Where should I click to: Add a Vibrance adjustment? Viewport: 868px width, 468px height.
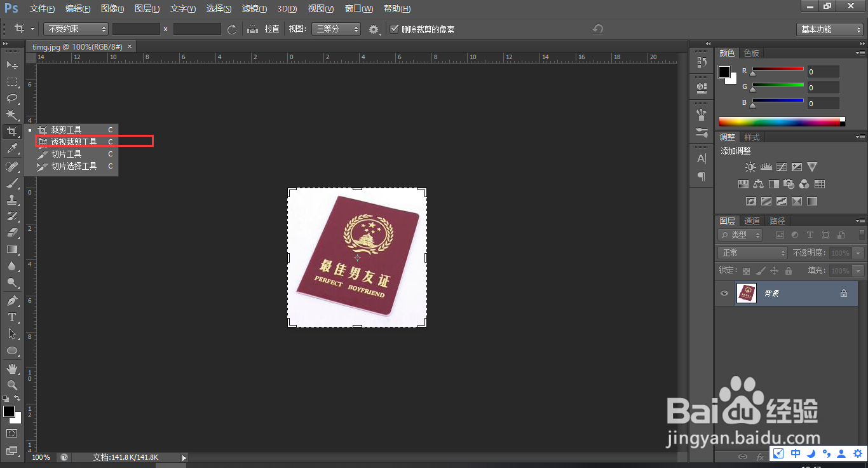point(811,167)
